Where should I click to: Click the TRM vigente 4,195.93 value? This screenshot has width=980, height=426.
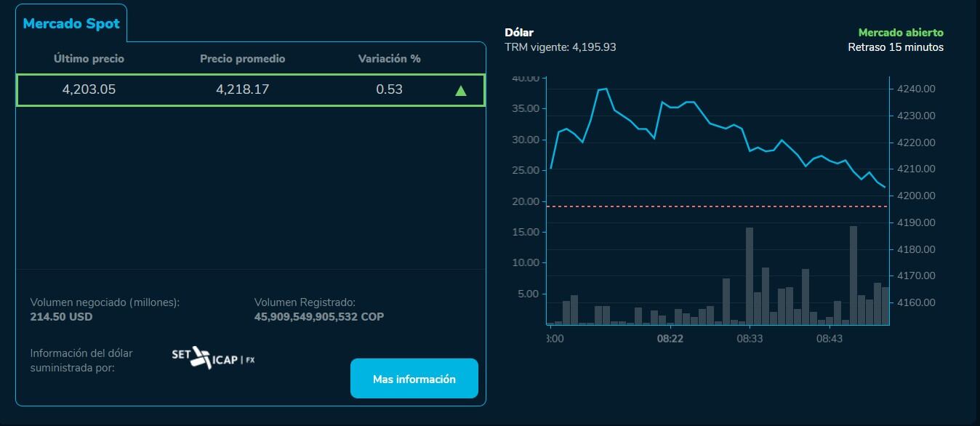point(561,47)
